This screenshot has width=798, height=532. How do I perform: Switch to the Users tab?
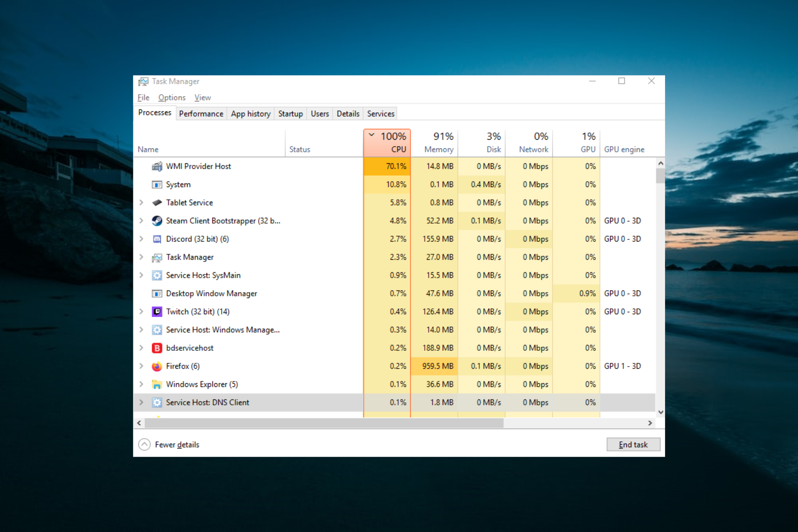tap(320, 114)
